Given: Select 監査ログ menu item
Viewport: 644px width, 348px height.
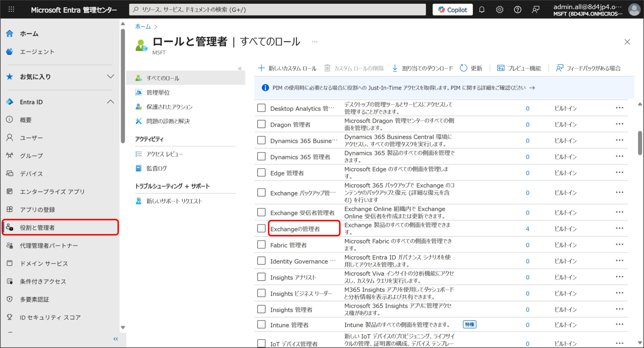Looking at the screenshot, I should pyautogui.click(x=156, y=168).
